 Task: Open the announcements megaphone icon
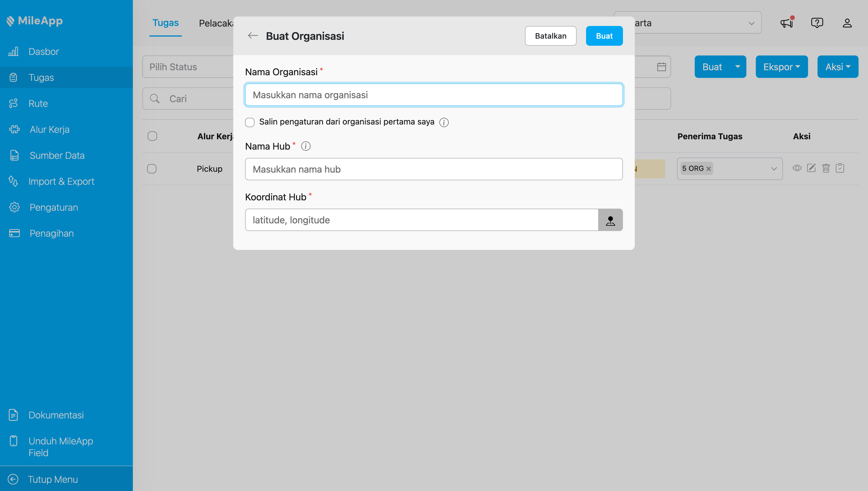(x=786, y=23)
